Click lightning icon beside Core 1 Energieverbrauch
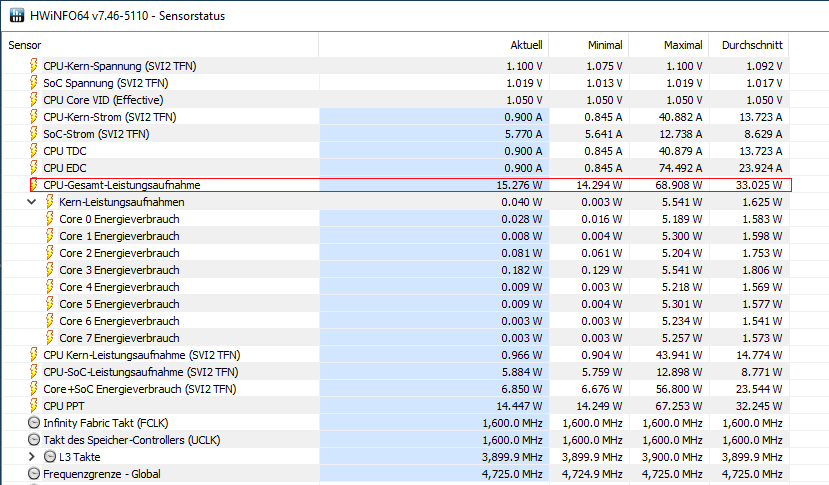This screenshot has height=485, width=829. 50,235
